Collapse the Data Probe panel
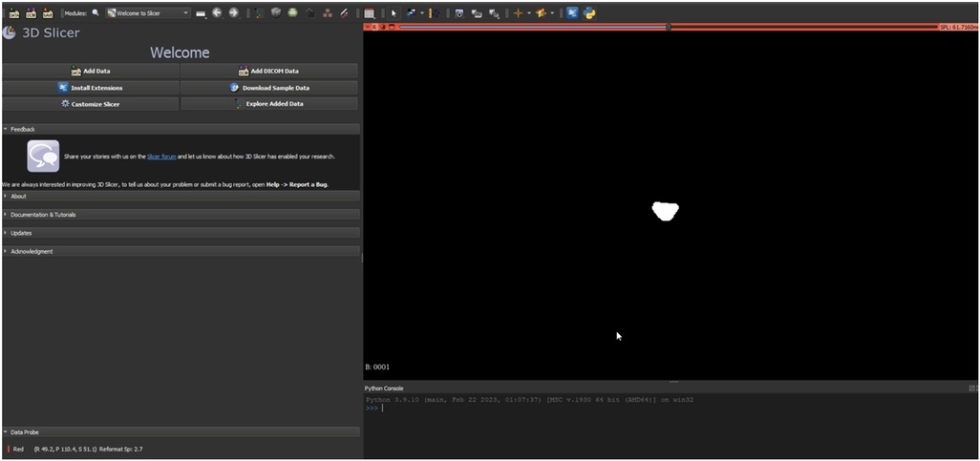Viewport: 980px width, 461px height. pyautogui.click(x=181, y=432)
